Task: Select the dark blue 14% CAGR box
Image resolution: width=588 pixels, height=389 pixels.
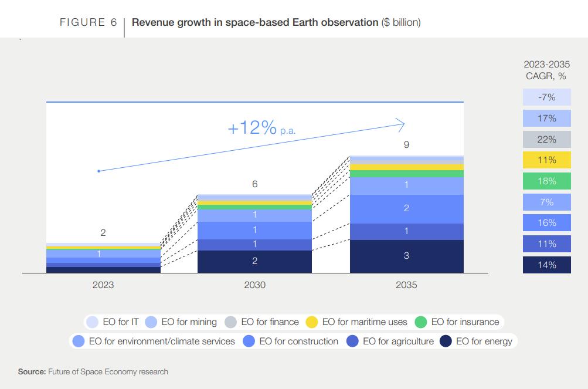Action: pyautogui.click(x=547, y=265)
